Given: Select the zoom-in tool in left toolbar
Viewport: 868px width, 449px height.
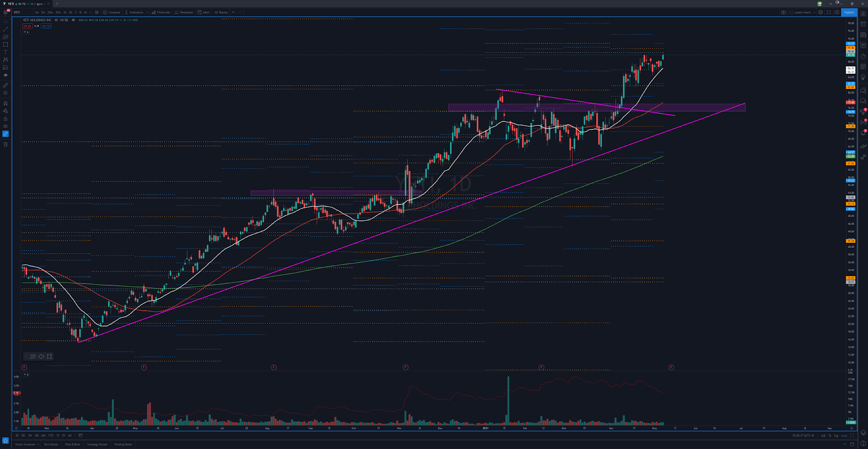Looking at the screenshot, I should click(5, 93).
